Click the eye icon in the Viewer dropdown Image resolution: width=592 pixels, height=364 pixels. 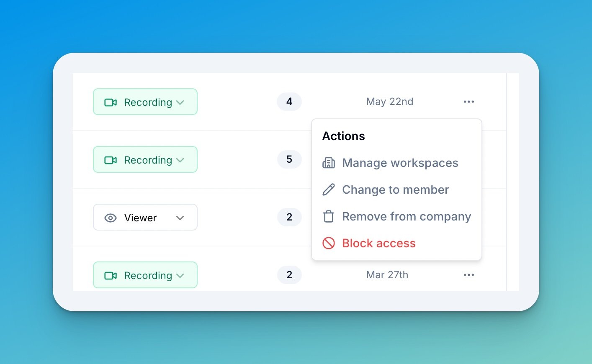tap(111, 218)
